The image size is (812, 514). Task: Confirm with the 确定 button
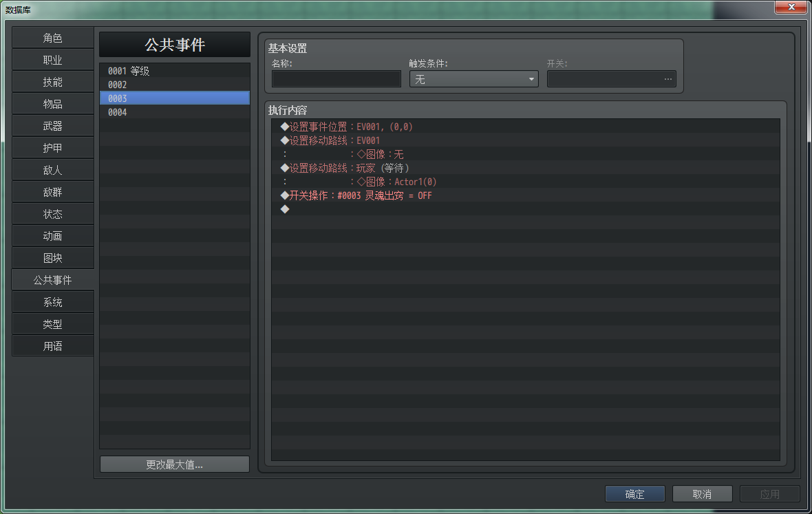[635, 494]
